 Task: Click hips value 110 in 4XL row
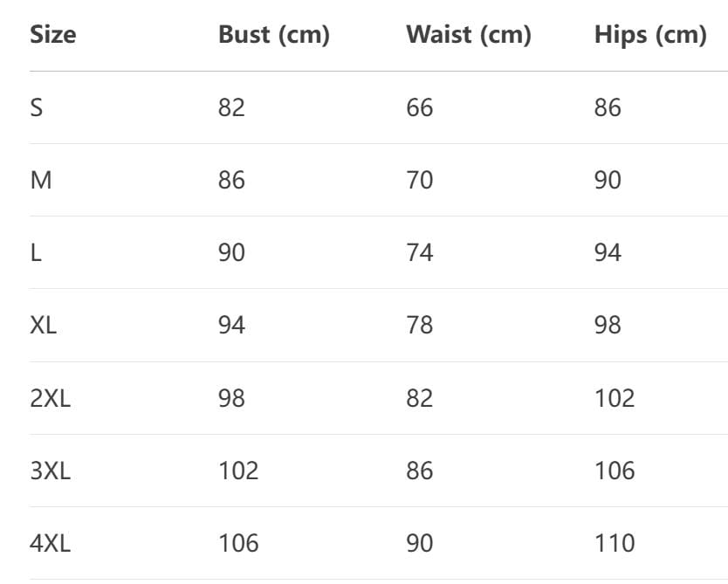pyautogui.click(x=615, y=543)
